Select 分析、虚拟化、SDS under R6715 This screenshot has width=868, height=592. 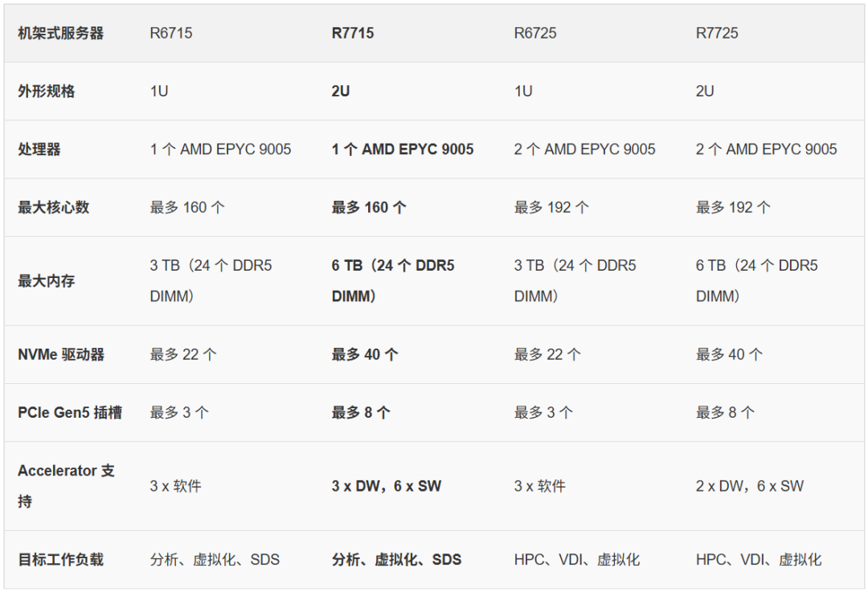(x=215, y=560)
